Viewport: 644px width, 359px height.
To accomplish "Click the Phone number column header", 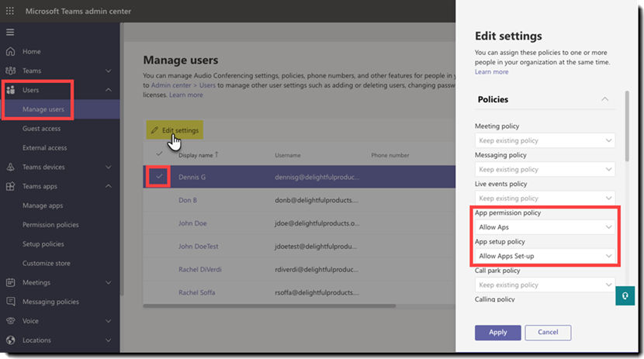I will 390,155.
